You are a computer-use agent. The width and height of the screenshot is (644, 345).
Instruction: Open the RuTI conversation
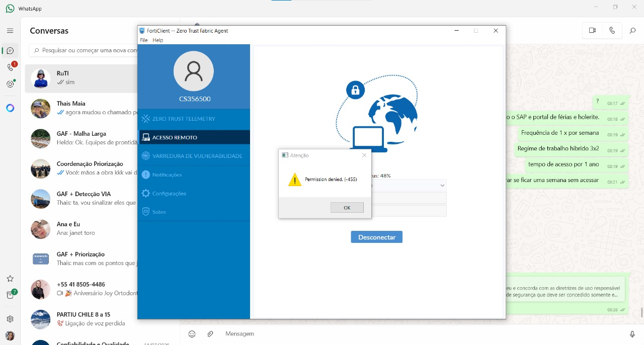[x=82, y=78]
